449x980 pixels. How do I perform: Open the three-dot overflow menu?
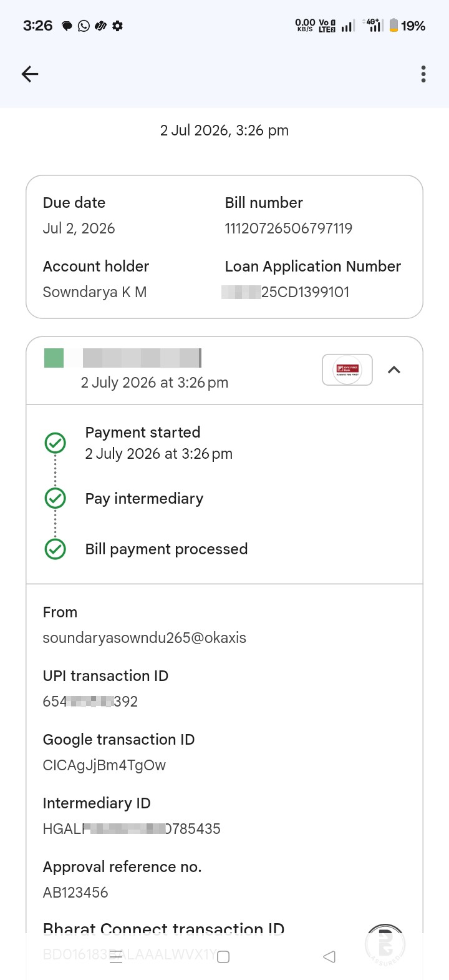coord(423,74)
